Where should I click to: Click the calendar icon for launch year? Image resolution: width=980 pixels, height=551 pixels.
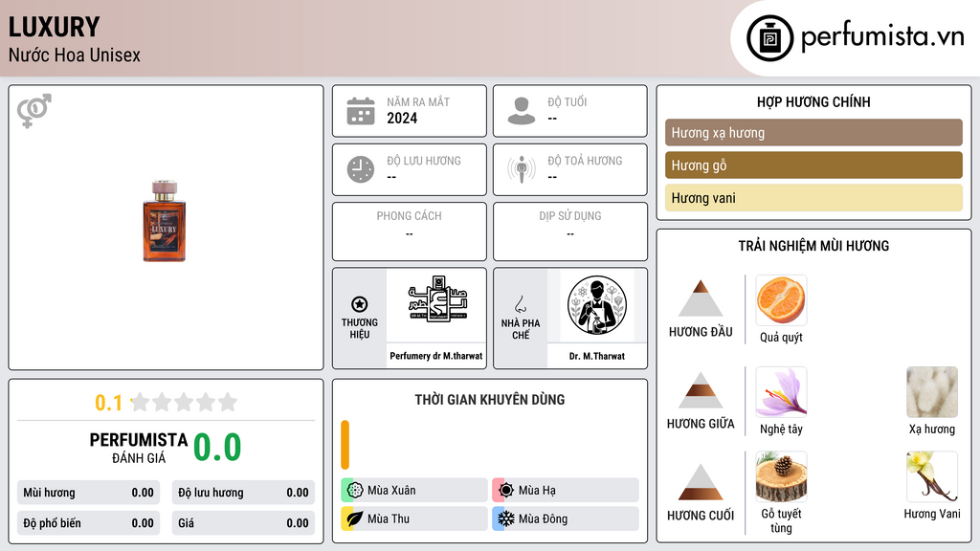click(x=361, y=111)
